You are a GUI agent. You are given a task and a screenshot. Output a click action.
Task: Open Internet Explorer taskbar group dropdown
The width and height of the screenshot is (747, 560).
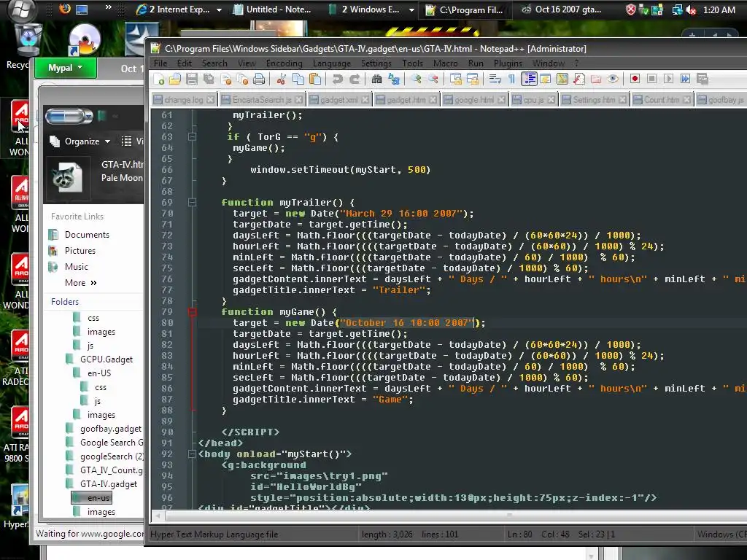(219, 10)
